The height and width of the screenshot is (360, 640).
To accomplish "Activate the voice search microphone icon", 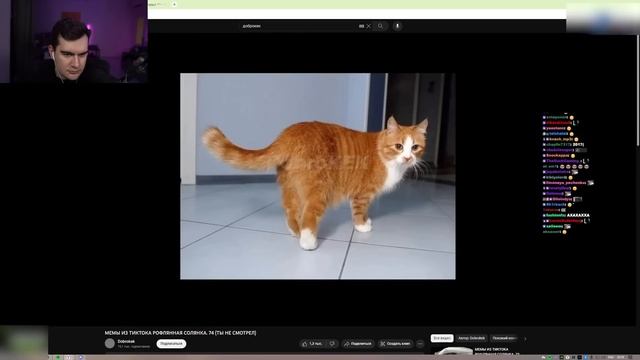I will click(397, 26).
